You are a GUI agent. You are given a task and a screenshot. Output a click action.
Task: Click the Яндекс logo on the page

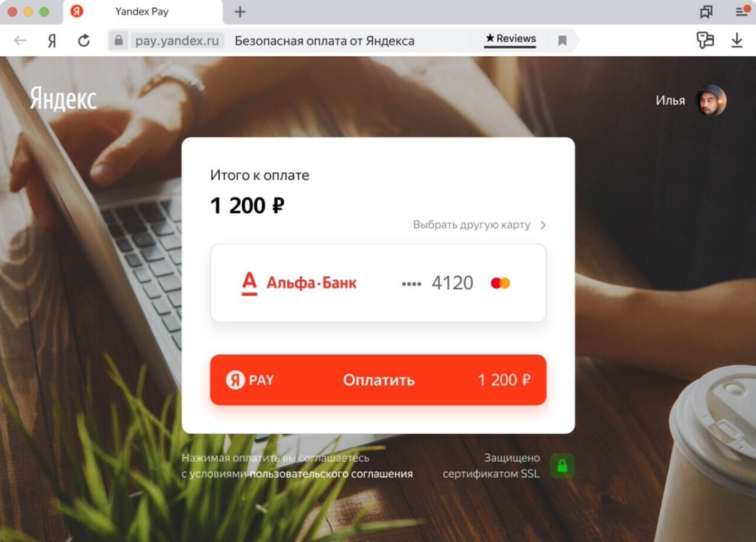pyautogui.click(x=63, y=99)
